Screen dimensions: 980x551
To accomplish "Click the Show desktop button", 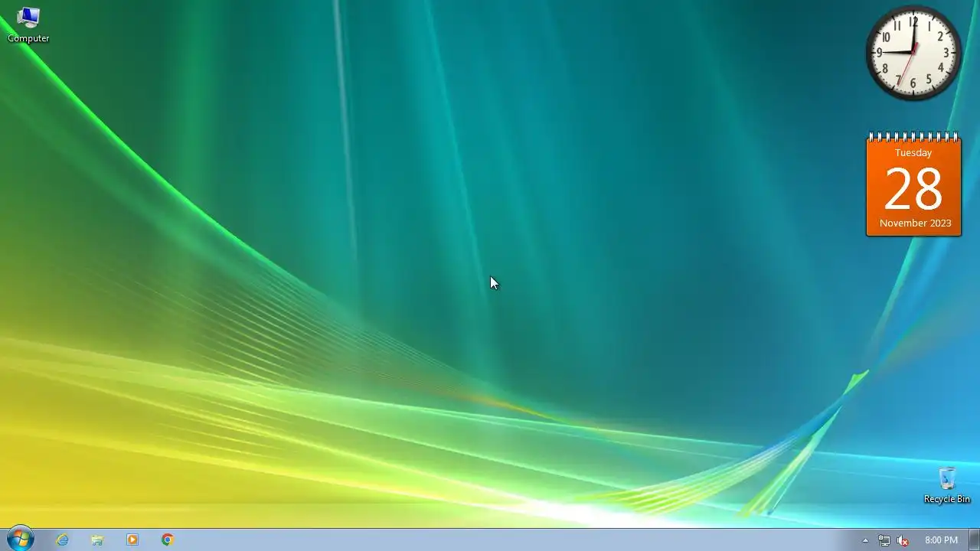I will point(974,540).
